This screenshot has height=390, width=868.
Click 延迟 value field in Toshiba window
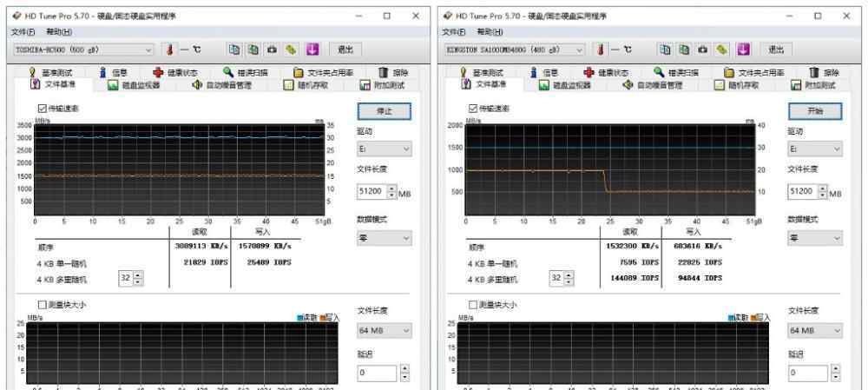(x=377, y=373)
